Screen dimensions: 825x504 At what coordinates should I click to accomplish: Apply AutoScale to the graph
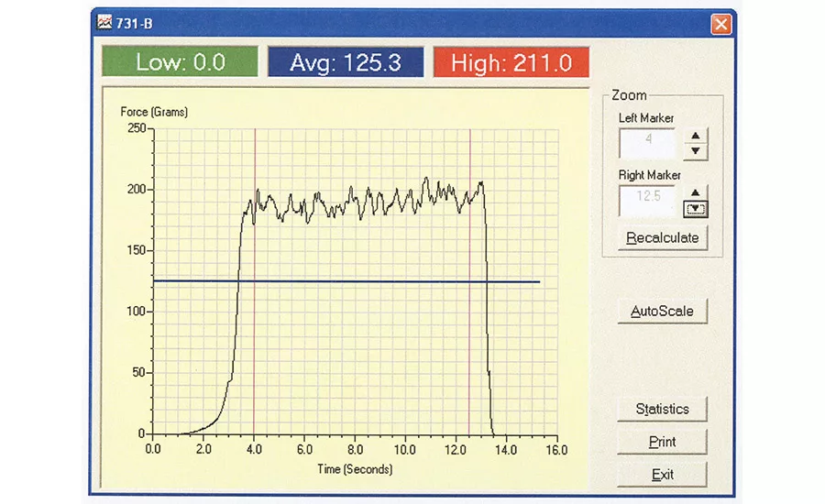(x=662, y=312)
